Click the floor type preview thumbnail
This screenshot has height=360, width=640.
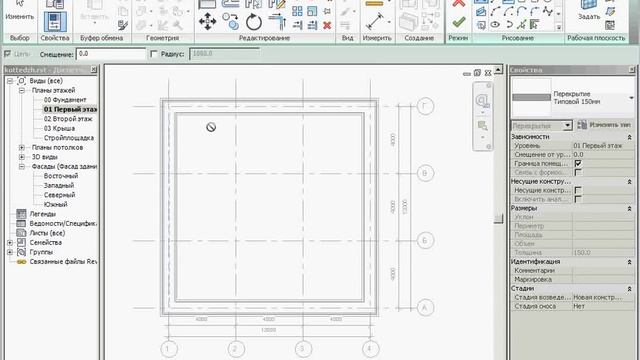pos(531,98)
